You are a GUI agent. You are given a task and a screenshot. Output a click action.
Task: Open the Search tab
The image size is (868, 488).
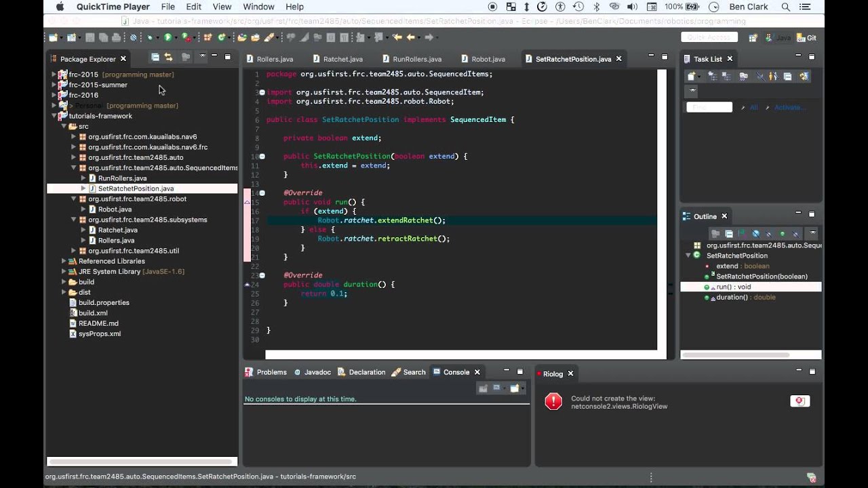point(409,372)
